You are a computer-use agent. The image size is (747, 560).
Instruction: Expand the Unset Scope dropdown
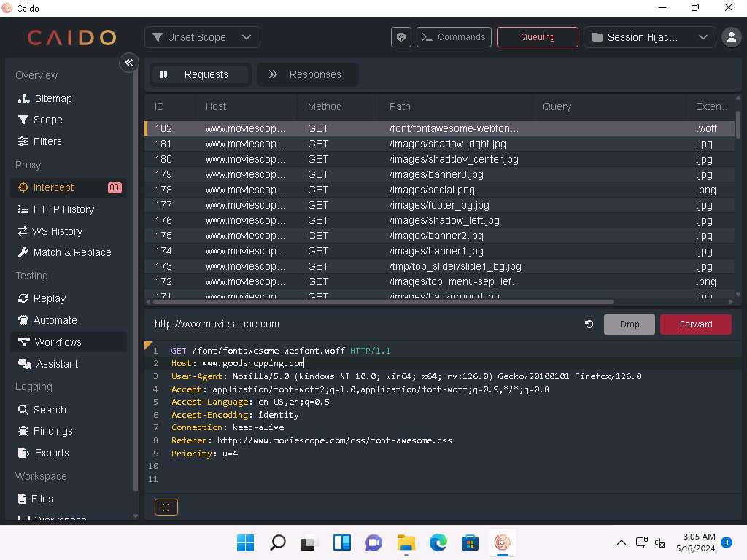click(x=202, y=37)
